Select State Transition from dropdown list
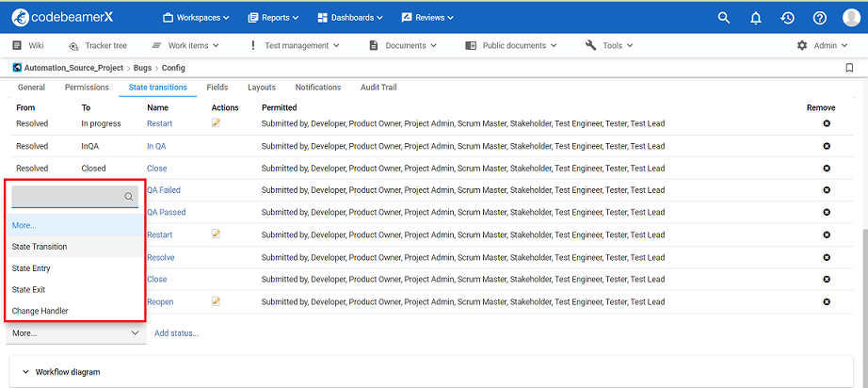Viewport: 868px width, 388px height. 40,247
